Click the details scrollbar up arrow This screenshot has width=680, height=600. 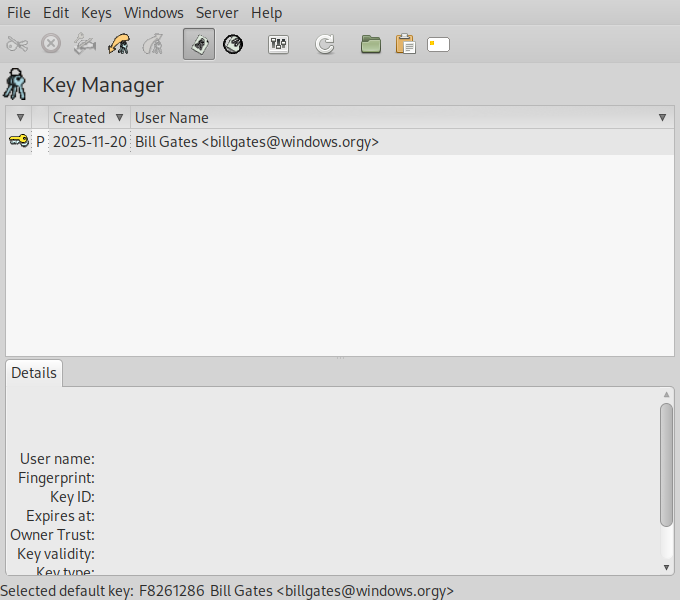667,395
